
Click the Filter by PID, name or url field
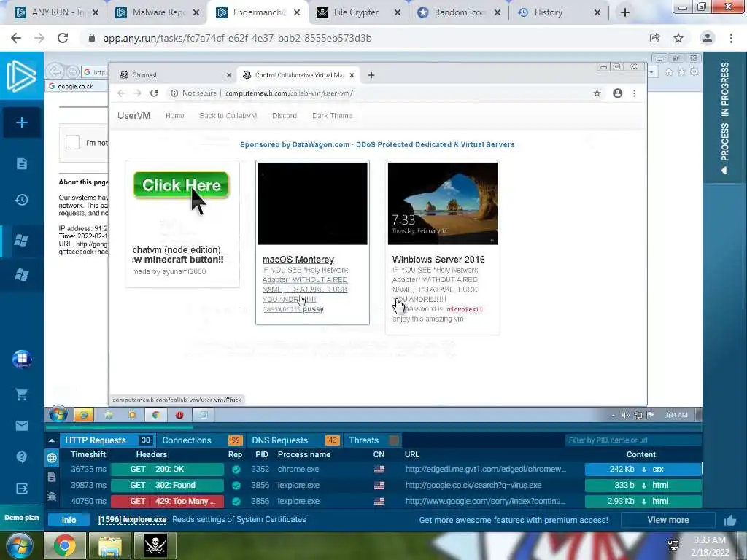click(x=632, y=440)
